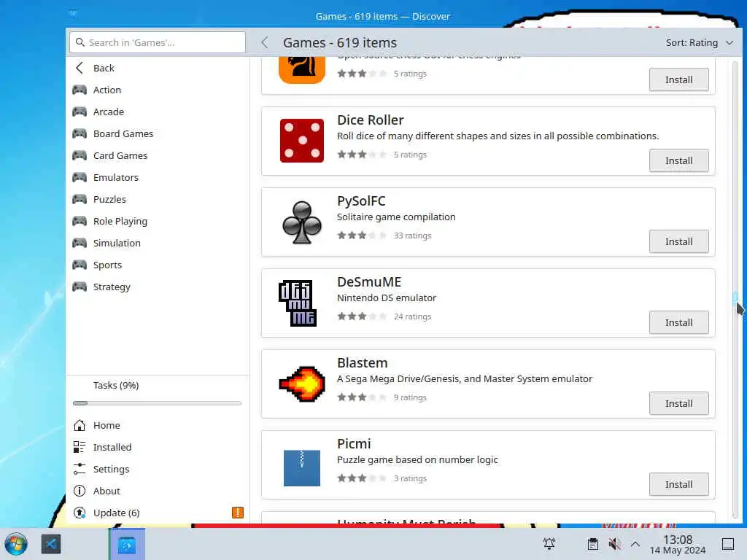Open the start menu orb on taskbar
Image resolution: width=747 pixels, height=560 pixels.
point(16,544)
